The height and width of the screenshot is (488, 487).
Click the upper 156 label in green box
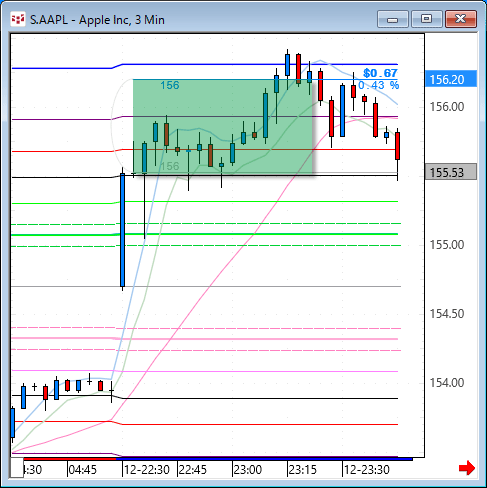pos(170,85)
